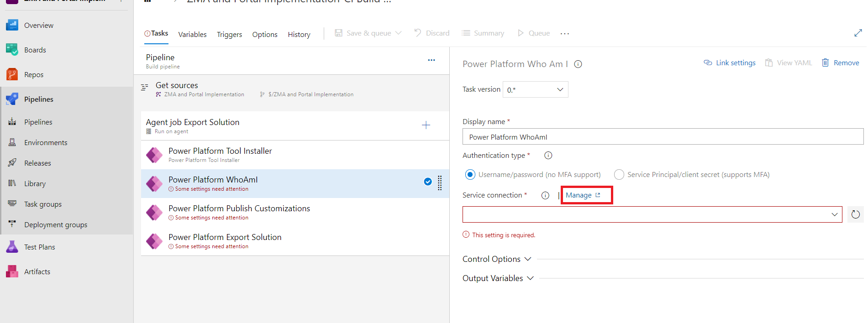Open the Task version dropdown
The width and height of the screenshot is (868, 323).
pos(535,90)
